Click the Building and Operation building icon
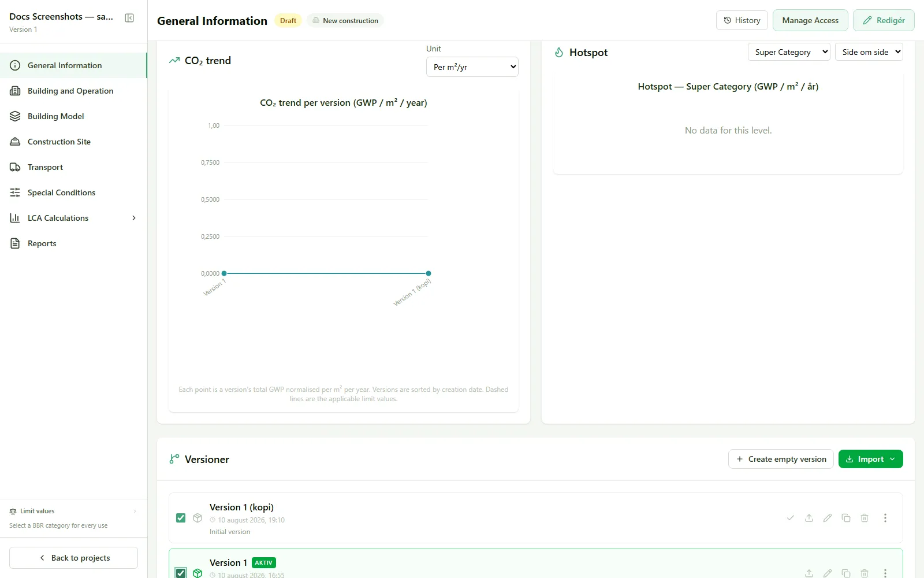 point(15,91)
